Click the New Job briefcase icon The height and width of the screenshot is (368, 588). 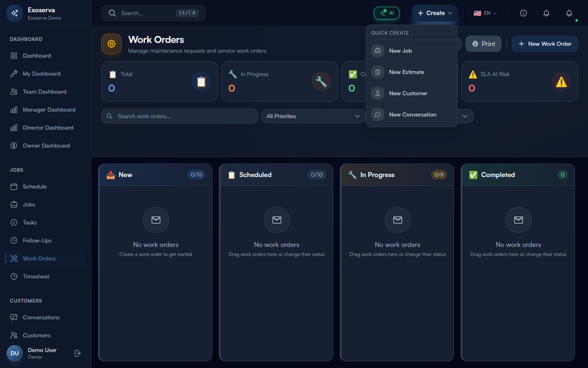[x=378, y=51]
